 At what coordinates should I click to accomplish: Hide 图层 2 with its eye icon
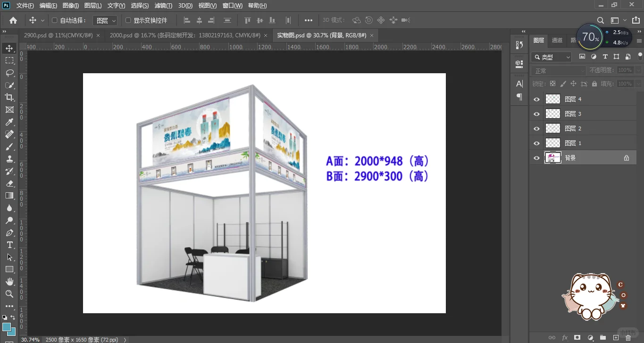(x=536, y=129)
